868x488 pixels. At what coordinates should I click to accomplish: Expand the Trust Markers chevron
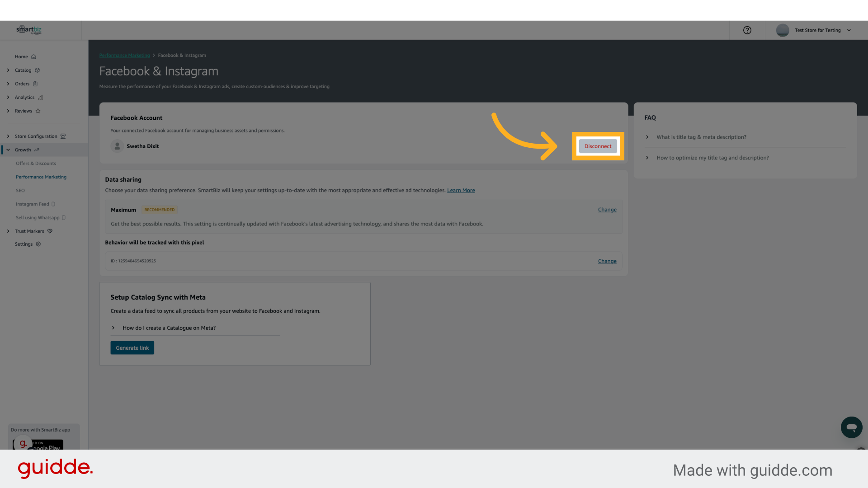coord(8,231)
